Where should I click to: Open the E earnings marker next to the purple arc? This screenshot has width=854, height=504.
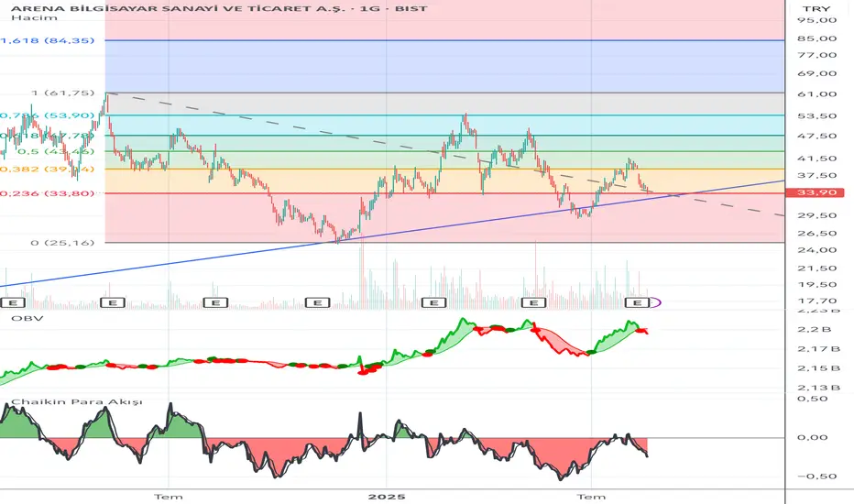pos(637,302)
